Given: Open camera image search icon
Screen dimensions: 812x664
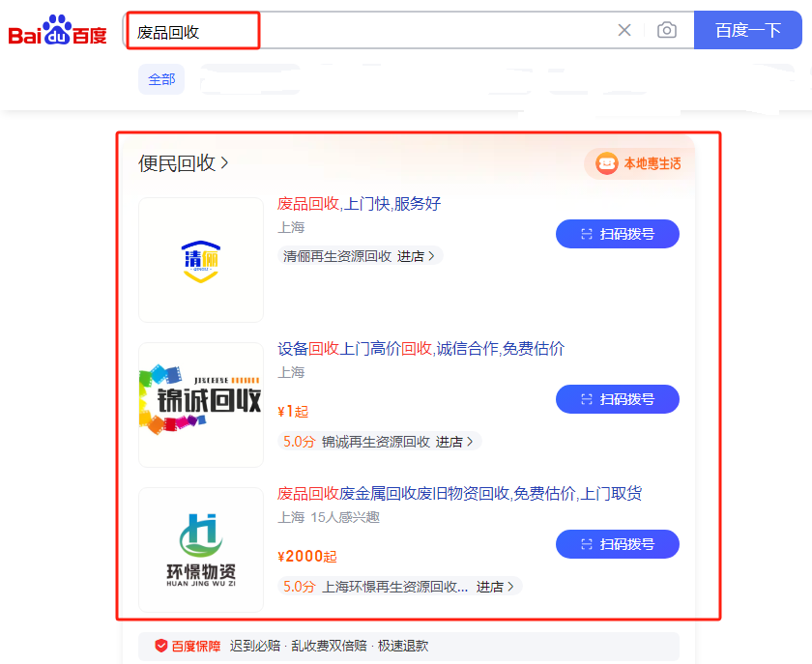Looking at the screenshot, I should coord(667,30).
